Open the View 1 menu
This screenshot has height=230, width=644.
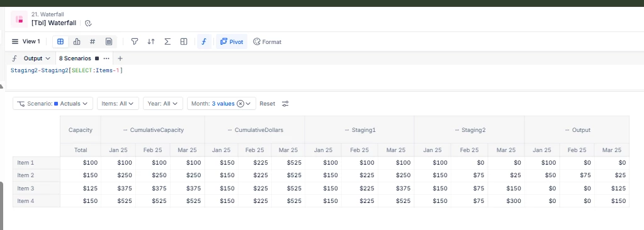click(x=26, y=41)
